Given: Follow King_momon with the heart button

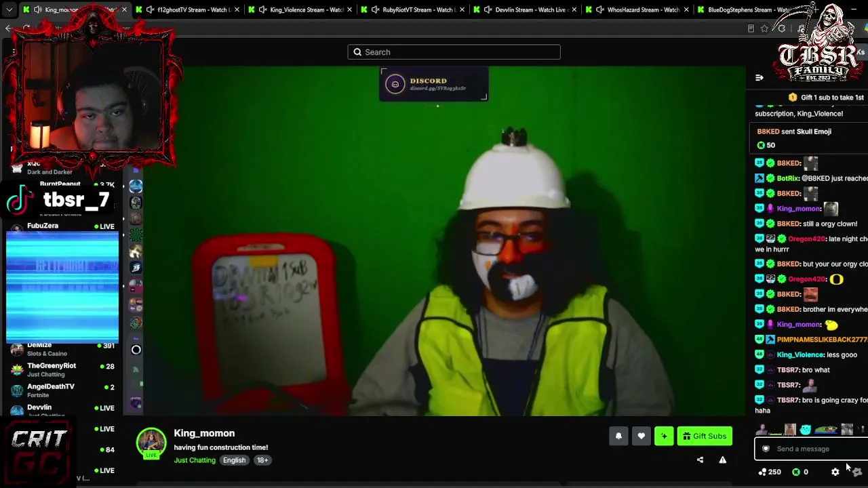Looking at the screenshot, I should click(x=641, y=436).
